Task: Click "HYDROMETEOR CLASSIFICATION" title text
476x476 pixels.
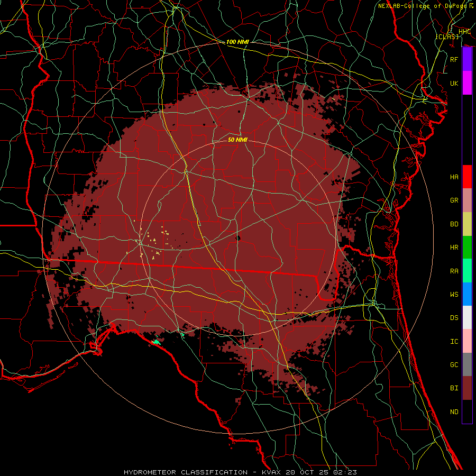Action: pos(186,472)
